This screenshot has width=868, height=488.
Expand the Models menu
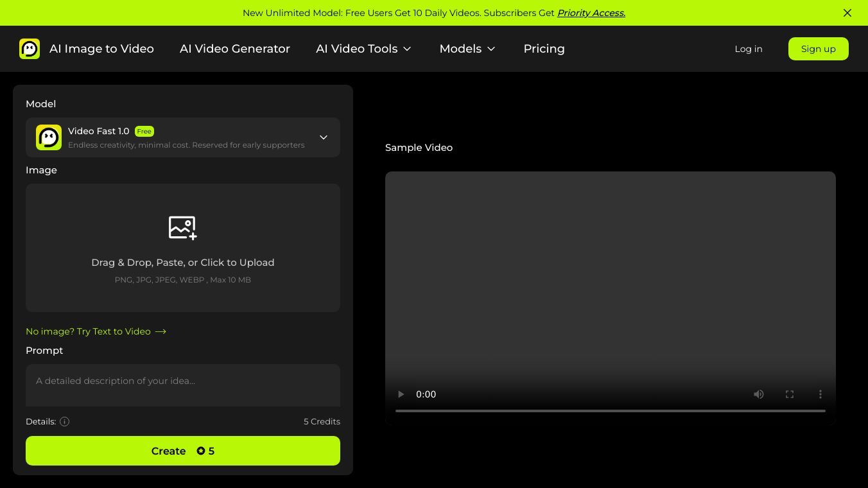point(467,49)
